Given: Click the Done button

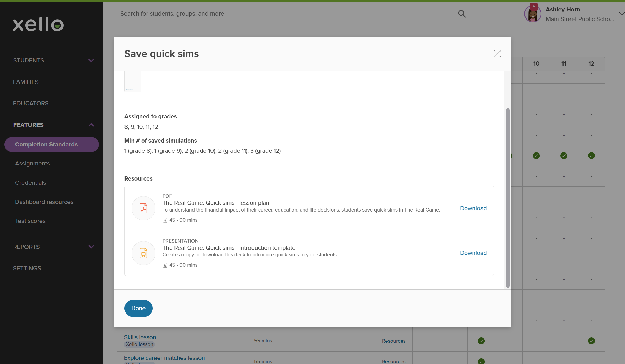Looking at the screenshot, I should tap(138, 308).
